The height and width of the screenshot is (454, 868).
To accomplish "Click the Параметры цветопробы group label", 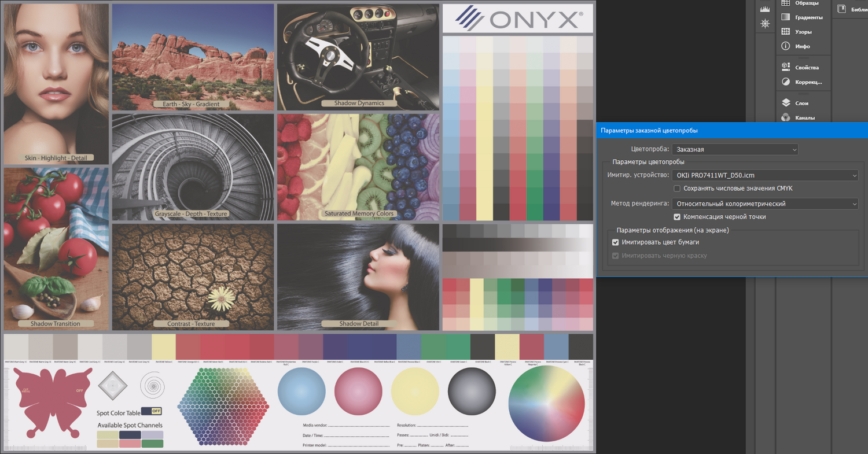I will pyautogui.click(x=648, y=162).
